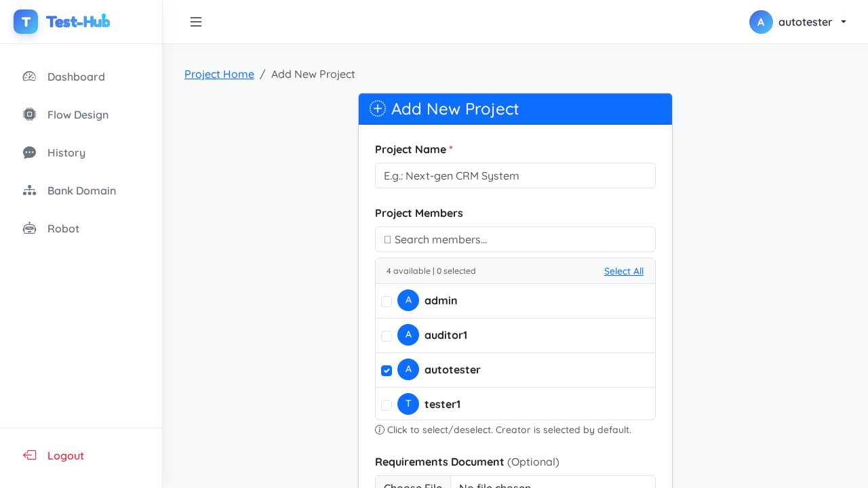
Task: Click the Robot icon in sidebar
Action: pos(29,228)
